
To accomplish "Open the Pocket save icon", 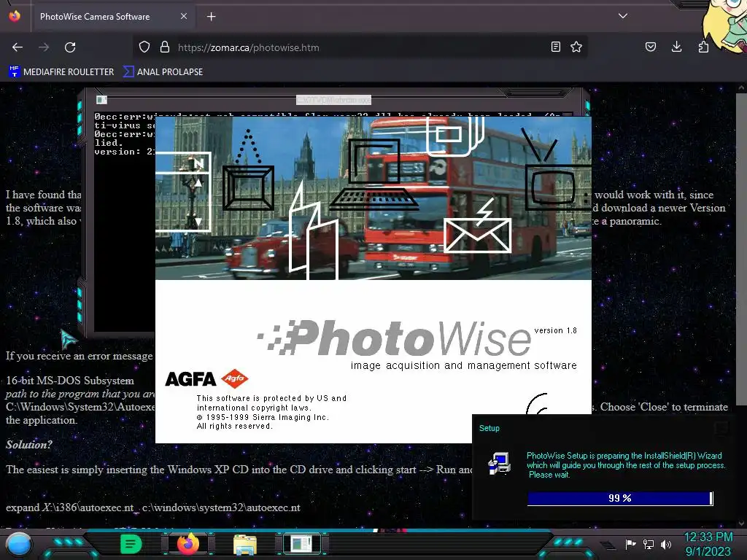I will [650, 47].
